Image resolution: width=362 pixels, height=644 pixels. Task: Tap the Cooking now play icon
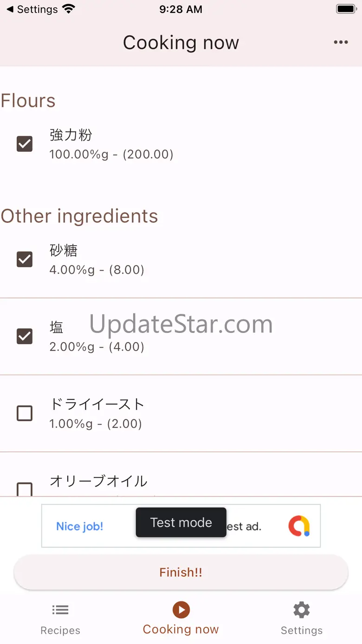click(x=181, y=610)
